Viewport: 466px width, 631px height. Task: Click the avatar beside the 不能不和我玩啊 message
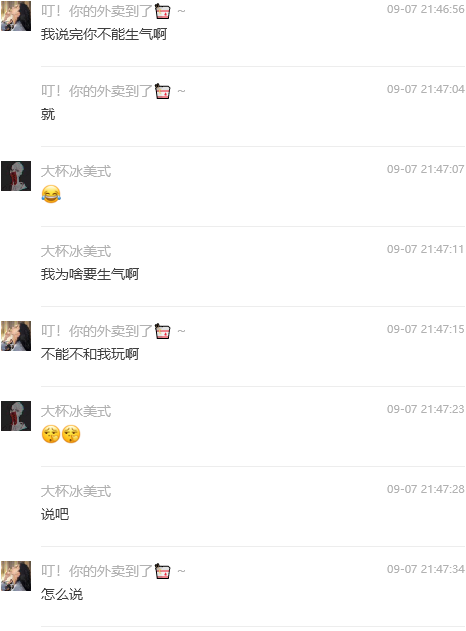(16, 336)
